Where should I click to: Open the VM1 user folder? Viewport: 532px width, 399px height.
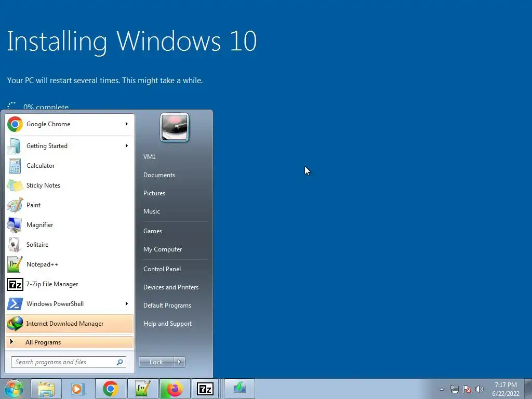[149, 157]
